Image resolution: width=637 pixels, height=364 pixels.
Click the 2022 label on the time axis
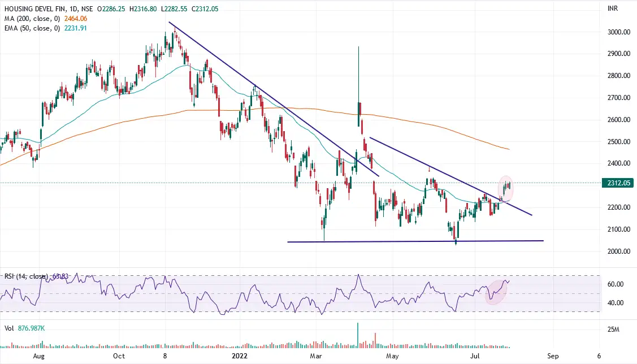(239, 357)
